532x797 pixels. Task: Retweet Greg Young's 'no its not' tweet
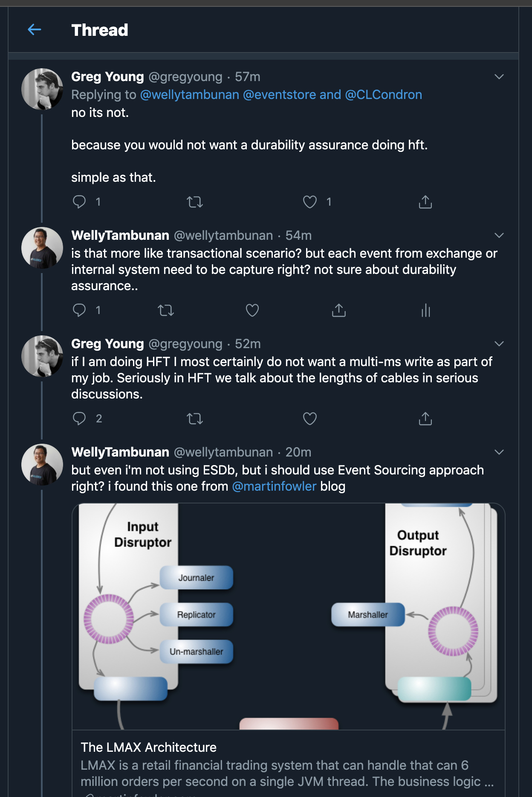coord(195,201)
